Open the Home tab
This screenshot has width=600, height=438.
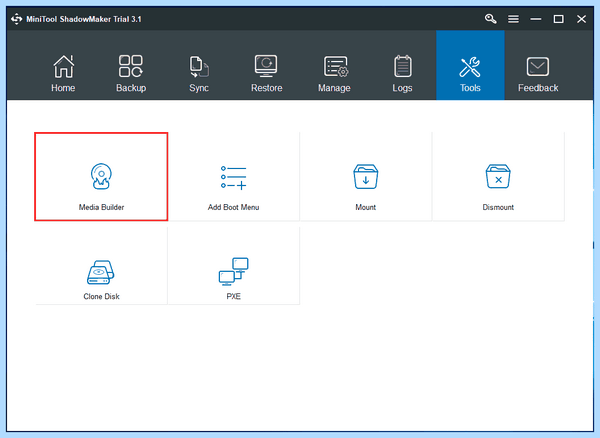[63, 73]
